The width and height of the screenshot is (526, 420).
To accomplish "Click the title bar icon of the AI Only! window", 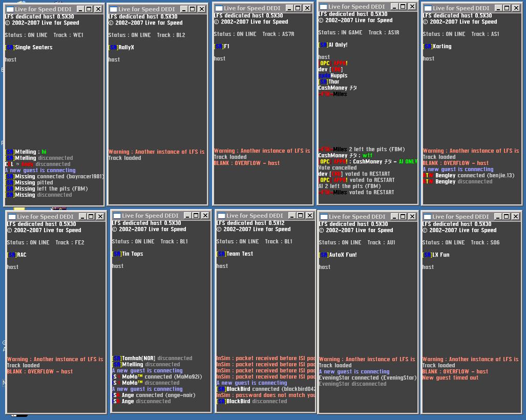I will click(x=323, y=7).
